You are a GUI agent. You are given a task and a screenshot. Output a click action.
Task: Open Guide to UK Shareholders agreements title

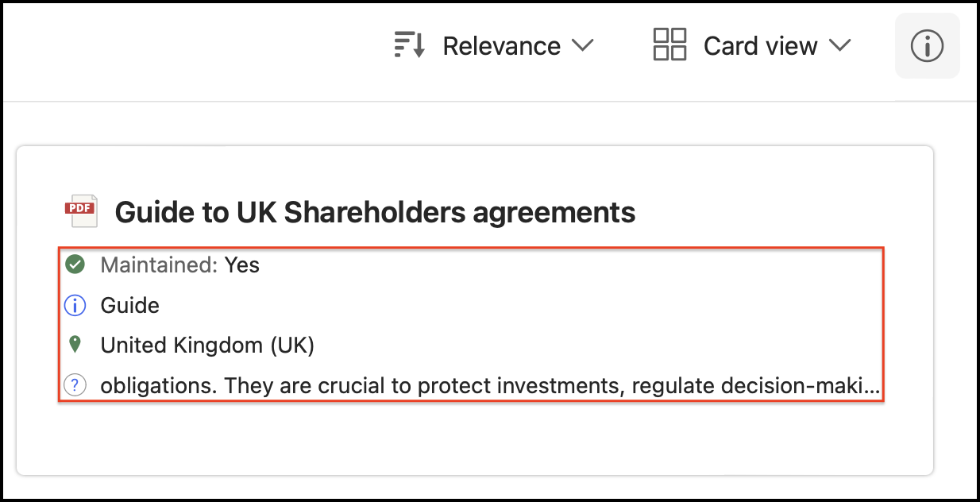tap(375, 212)
